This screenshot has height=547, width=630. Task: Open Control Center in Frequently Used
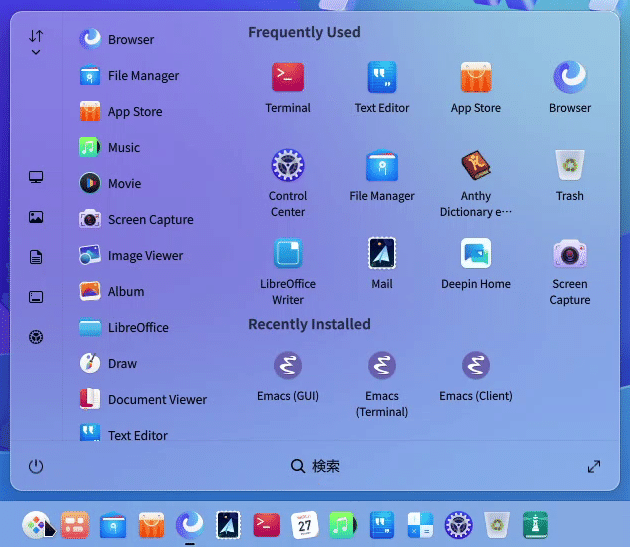tap(288, 183)
